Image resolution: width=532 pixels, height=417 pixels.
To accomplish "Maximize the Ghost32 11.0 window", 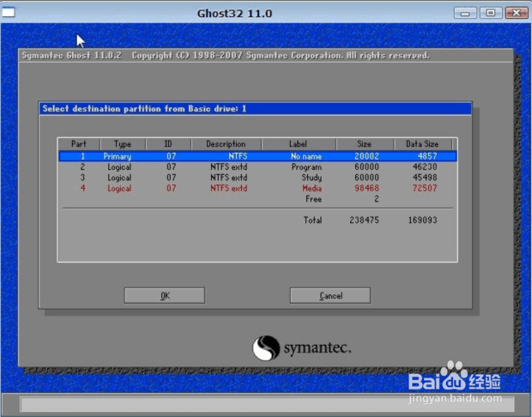I will pos(490,13).
